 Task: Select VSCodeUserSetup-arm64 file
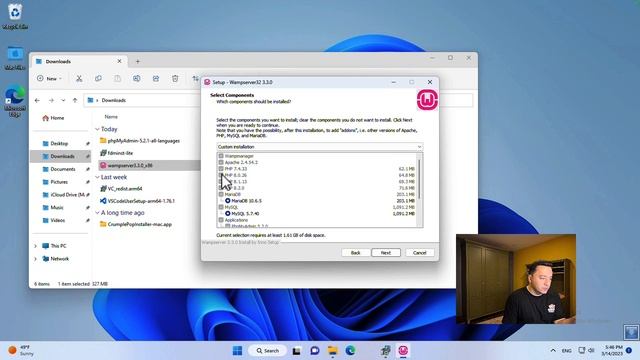(138, 201)
